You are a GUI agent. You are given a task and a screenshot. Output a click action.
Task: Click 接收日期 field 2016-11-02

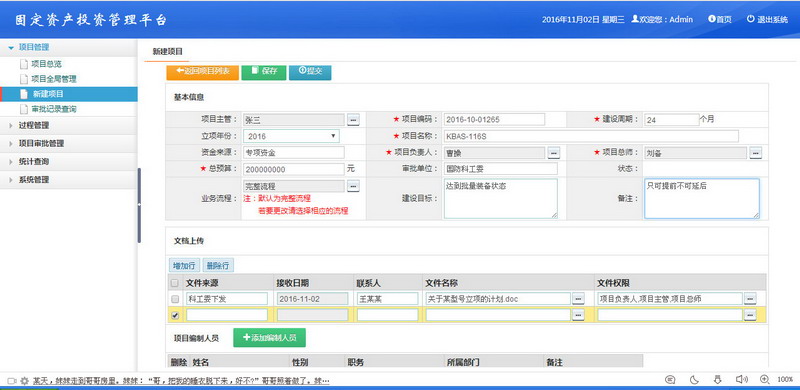[x=312, y=299]
